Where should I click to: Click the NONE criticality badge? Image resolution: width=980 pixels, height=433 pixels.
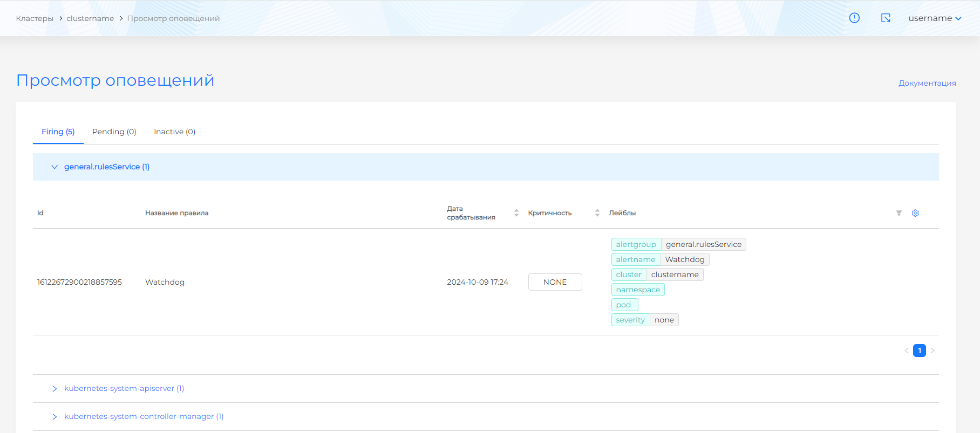[x=555, y=282]
